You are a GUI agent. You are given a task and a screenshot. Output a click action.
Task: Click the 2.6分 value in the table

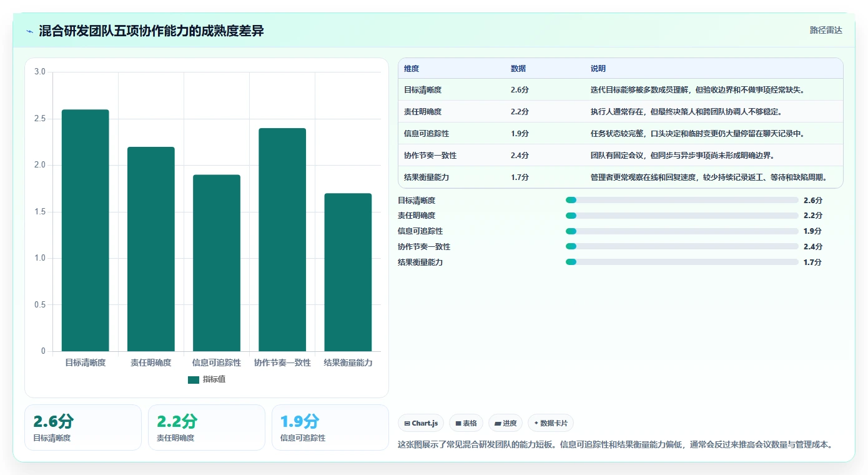tap(520, 90)
